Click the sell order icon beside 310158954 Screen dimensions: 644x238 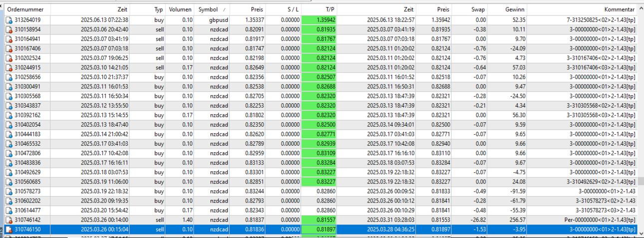pos(9,30)
